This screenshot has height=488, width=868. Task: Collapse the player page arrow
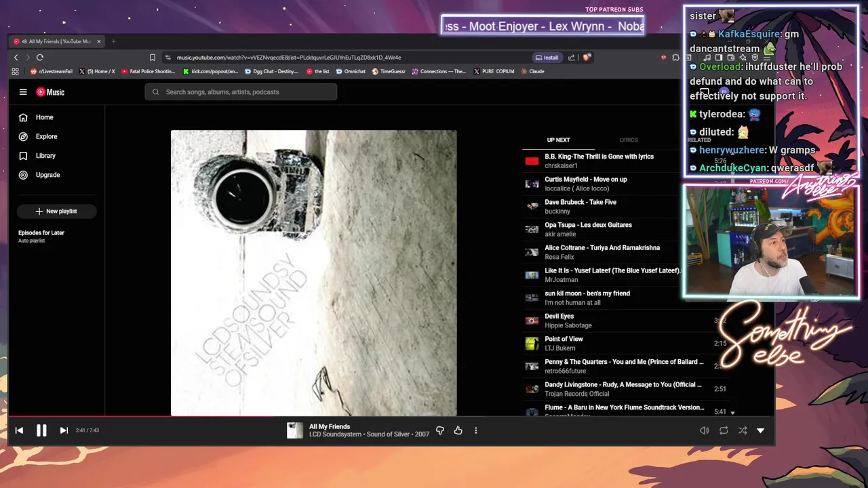(760, 430)
